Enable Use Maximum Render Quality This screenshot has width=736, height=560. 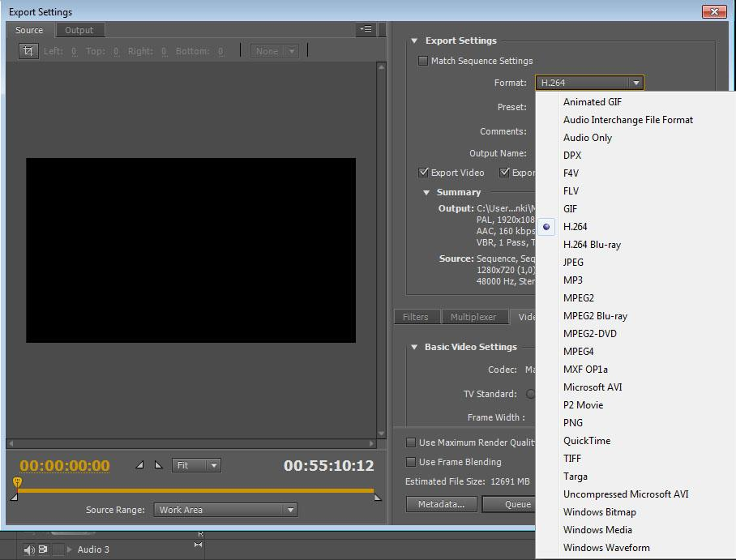pyautogui.click(x=411, y=442)
